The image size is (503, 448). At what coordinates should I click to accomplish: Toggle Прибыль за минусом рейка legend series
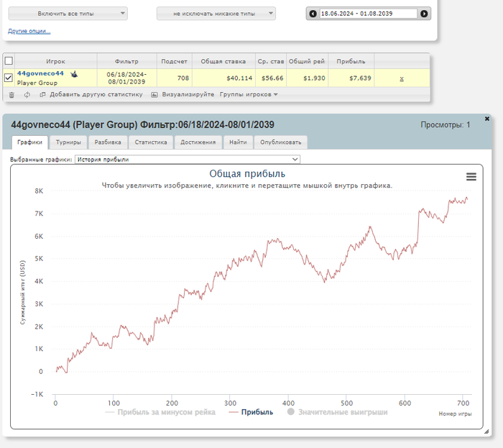(x=160, y=412)
